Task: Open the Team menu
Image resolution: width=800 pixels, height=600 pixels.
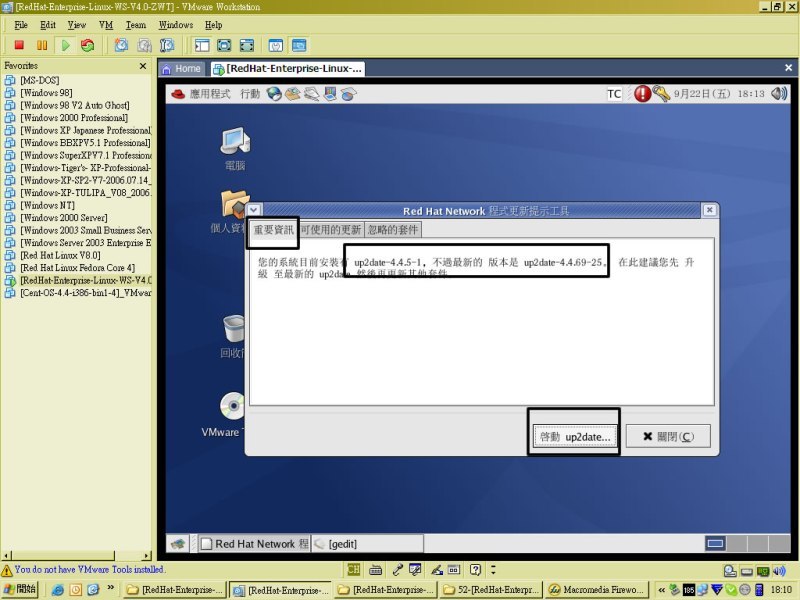Action: 136,25
